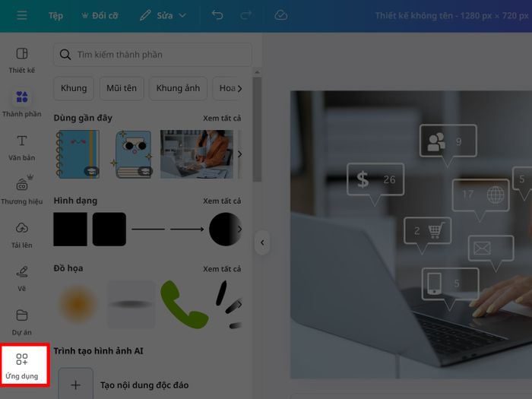Open the Dự án projects folder
Screen dimensions: 532x399
pos(22,322)
